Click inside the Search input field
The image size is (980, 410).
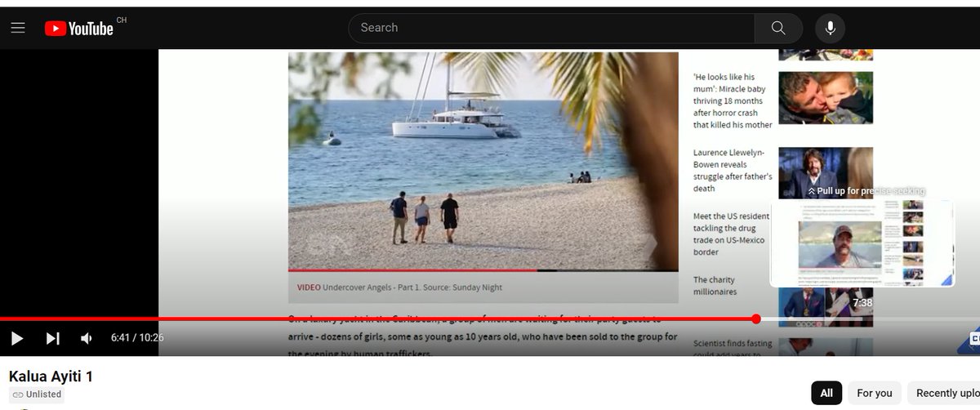pyautogui.click(x=551, y=28)
